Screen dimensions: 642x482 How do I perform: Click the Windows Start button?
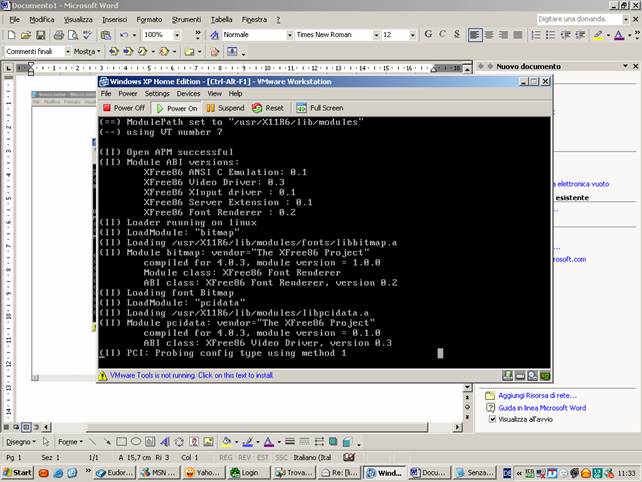(x=18, y=473)
